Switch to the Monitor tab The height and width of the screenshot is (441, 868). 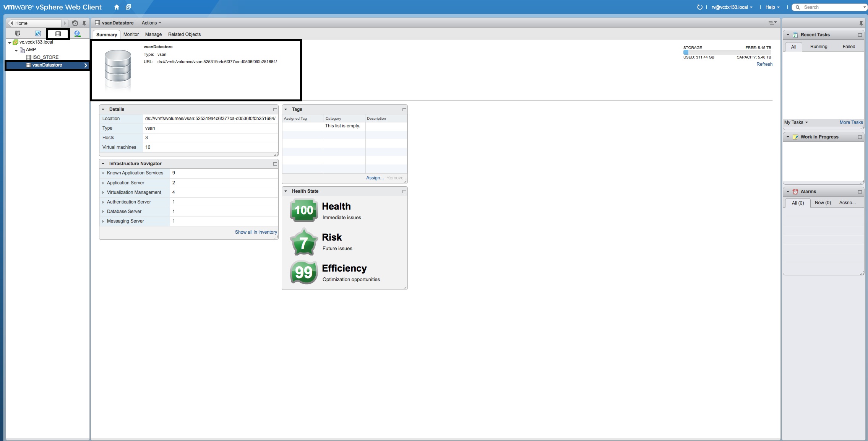click(131, 34)
